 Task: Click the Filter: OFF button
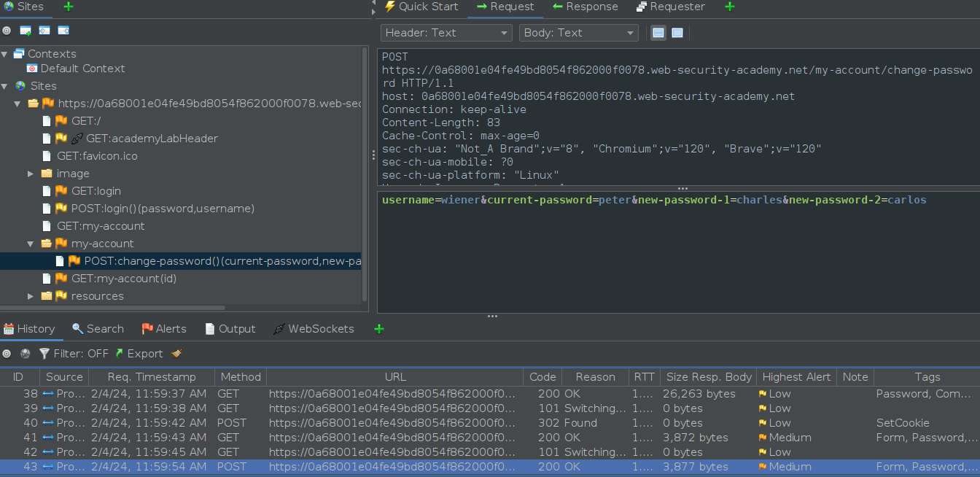(x=74, y=354)
